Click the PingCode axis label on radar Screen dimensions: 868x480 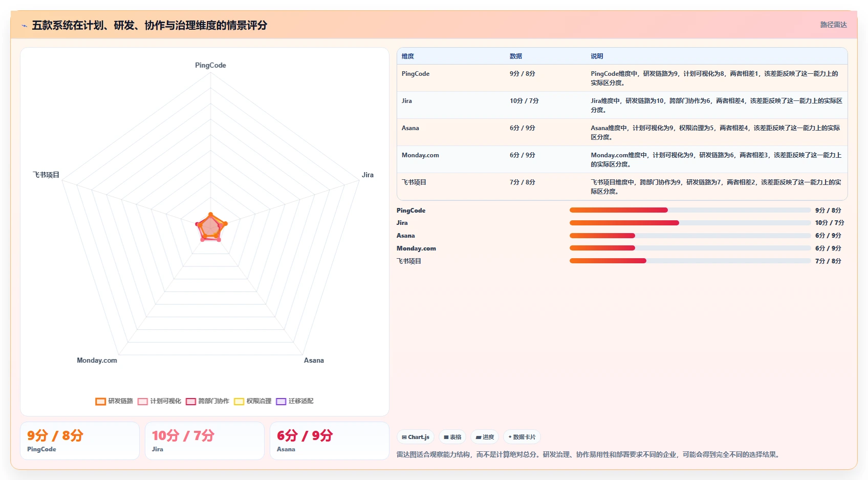click(210, 65)
